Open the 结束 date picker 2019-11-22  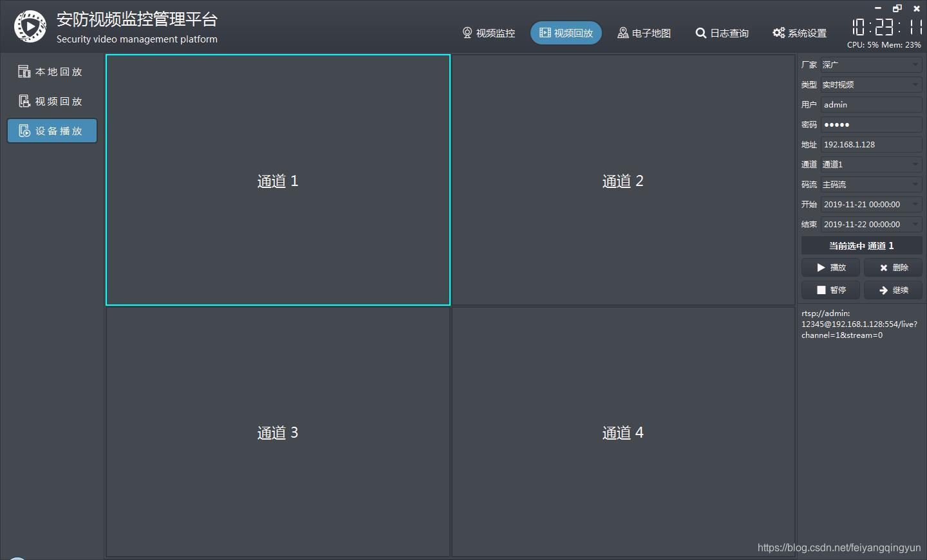[x=872, y=224]
